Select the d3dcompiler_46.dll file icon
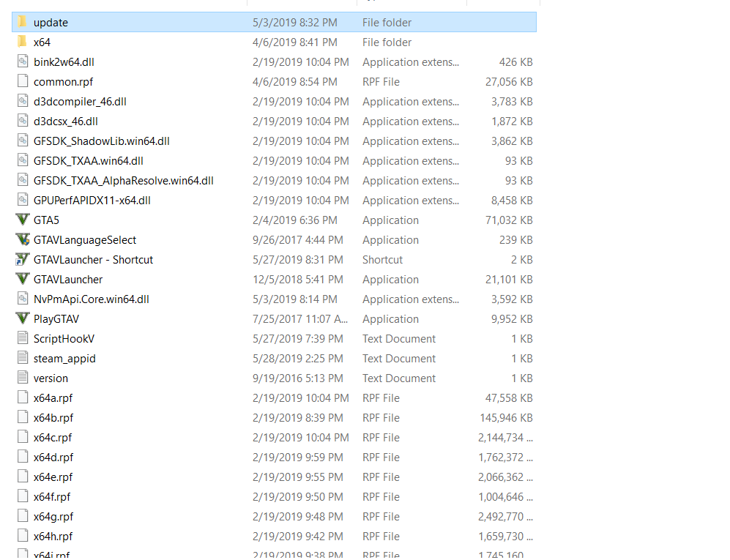Screen dimensions: 730x560 (x=23, y=101)
